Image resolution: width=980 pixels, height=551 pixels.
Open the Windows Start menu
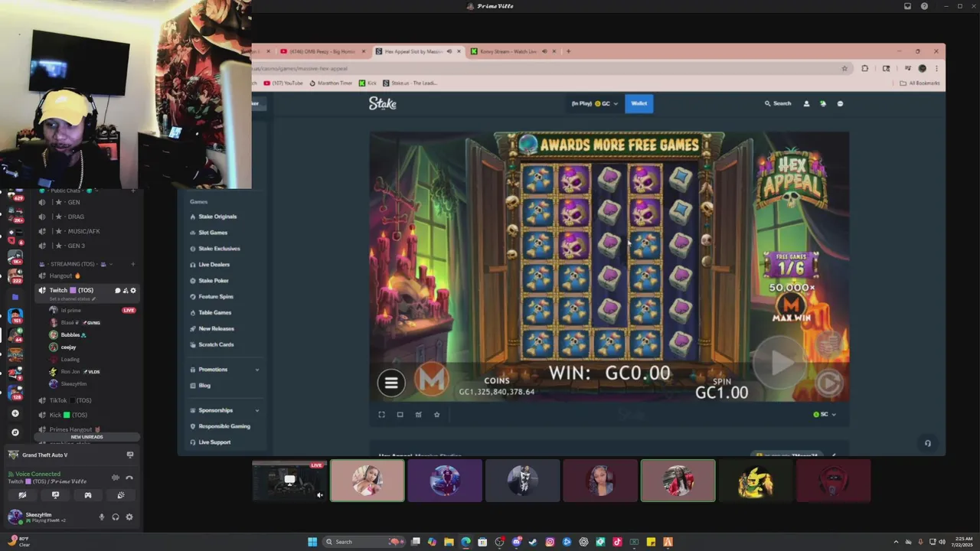coord(312,542)
